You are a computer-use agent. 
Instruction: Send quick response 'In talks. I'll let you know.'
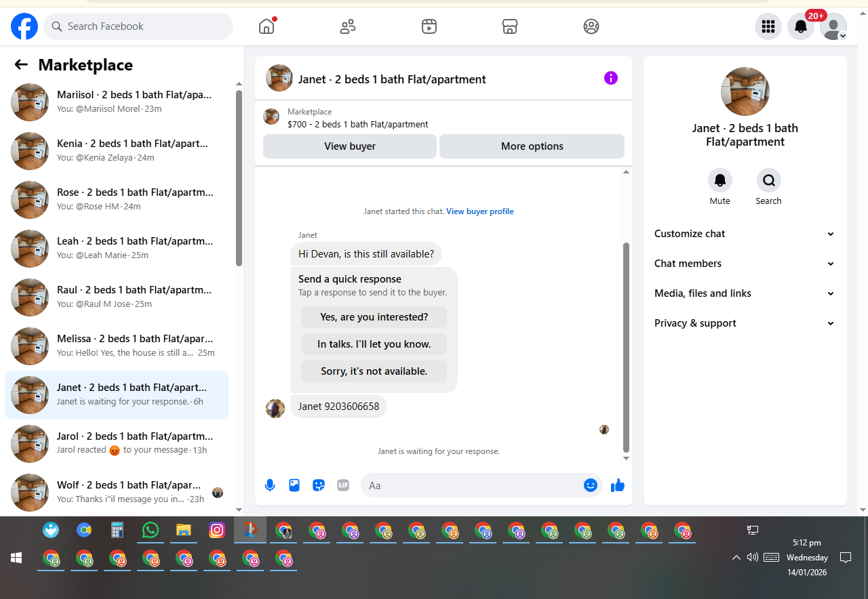tap(374, 344)
